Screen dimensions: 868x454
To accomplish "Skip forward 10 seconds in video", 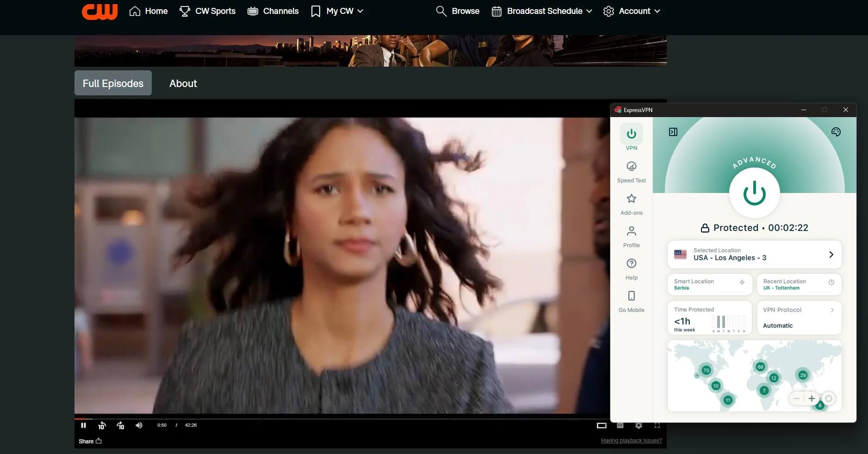I will (x=120, y=425).
